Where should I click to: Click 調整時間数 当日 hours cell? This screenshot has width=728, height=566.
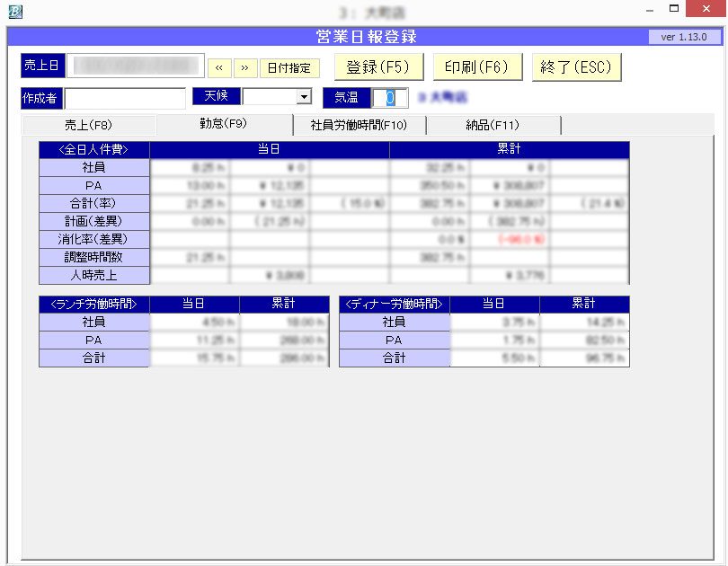[190, 257]
